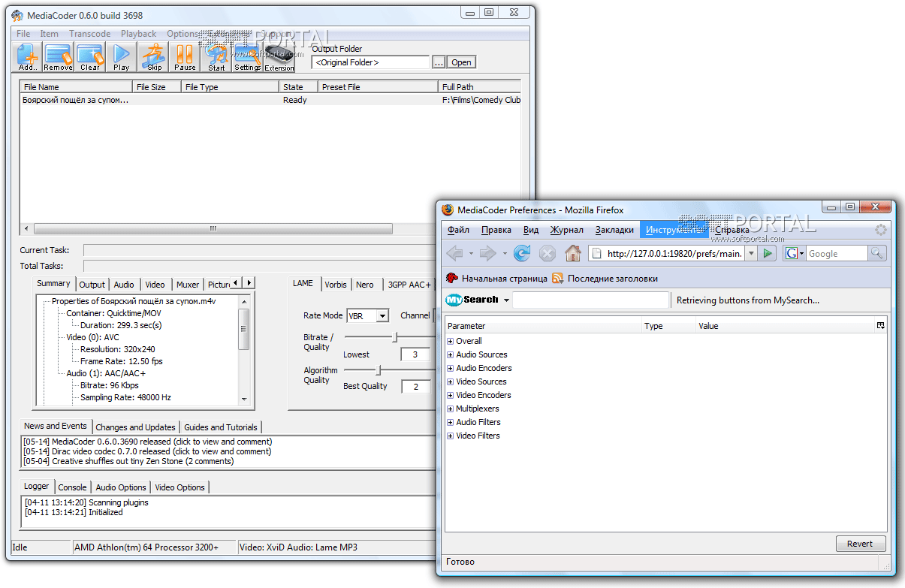Click the column picker icon in preferences table
Screen dimensions: 905x588
880,325
